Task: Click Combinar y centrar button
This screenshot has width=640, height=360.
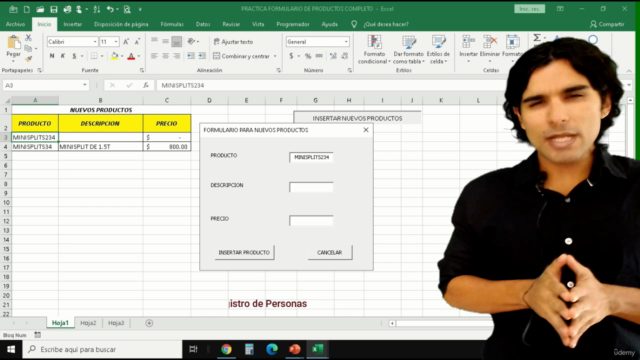Action: pos(241,56)
